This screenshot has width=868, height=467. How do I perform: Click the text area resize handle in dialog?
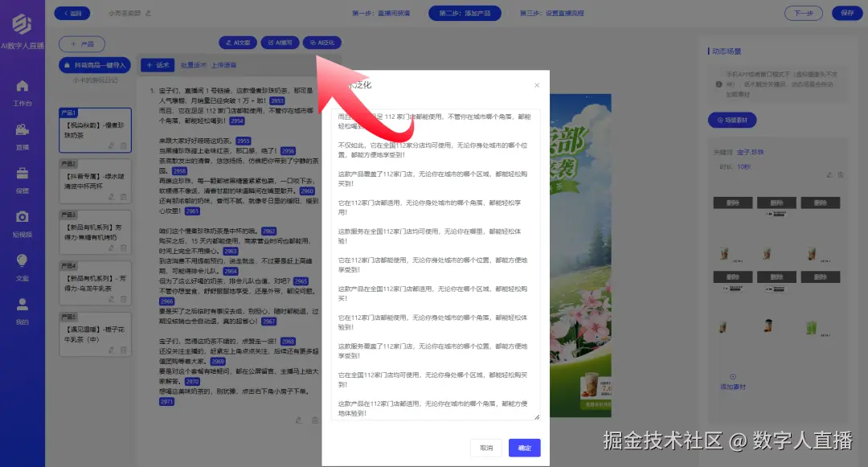pyautogui.click(x=537, y=417)
